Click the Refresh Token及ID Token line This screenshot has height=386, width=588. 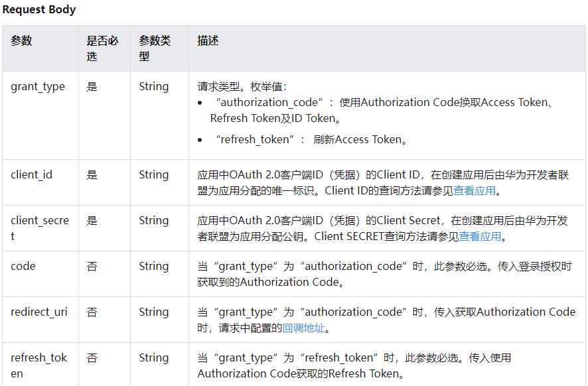click(x=275, y=119)
